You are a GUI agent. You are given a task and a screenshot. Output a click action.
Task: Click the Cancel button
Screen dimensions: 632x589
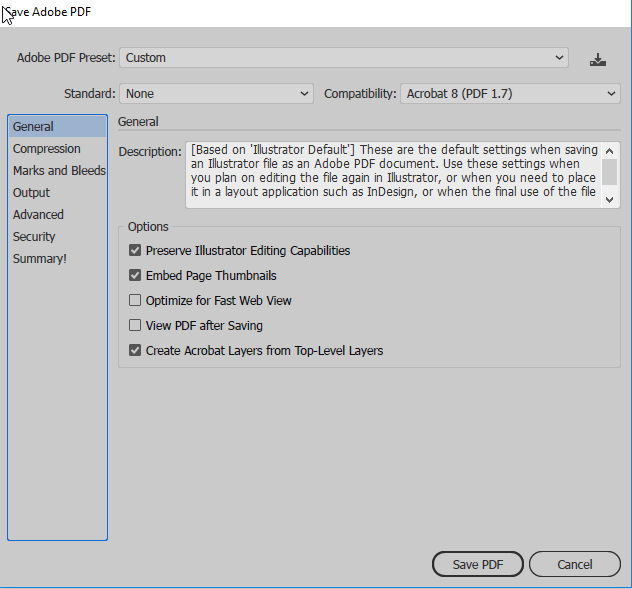tap(575, 564)
